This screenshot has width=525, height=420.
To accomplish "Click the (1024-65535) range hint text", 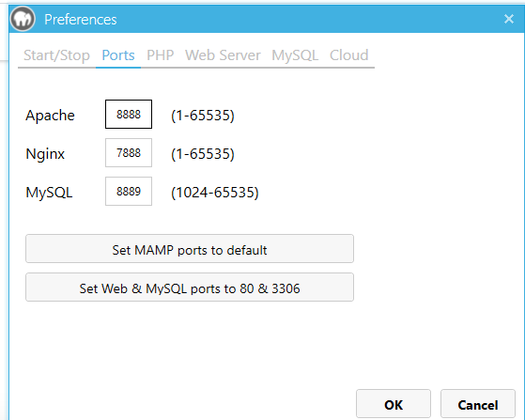I will coord(215,193).
